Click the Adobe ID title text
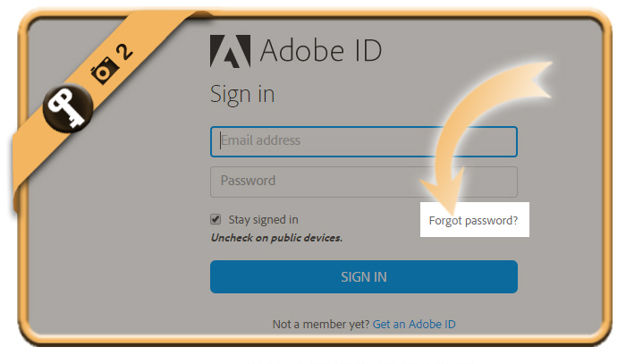Viewport: 626px width, 364px height. [321, 51]
